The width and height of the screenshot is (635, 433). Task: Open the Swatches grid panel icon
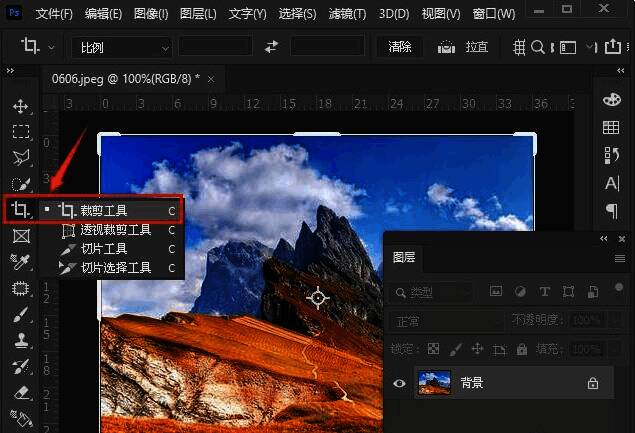click(x=611, y=128)
